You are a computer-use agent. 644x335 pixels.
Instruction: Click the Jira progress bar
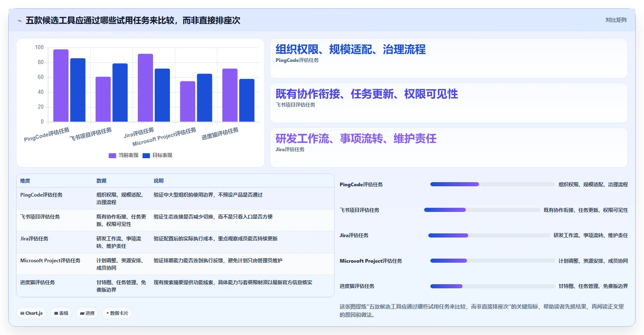coord(489,235)
